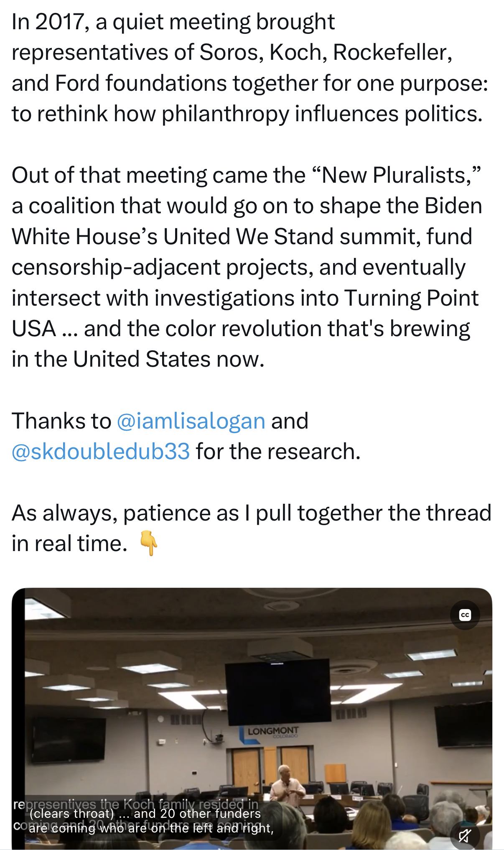Click the wall-mounted TV at the video's left

coord(69,739)
